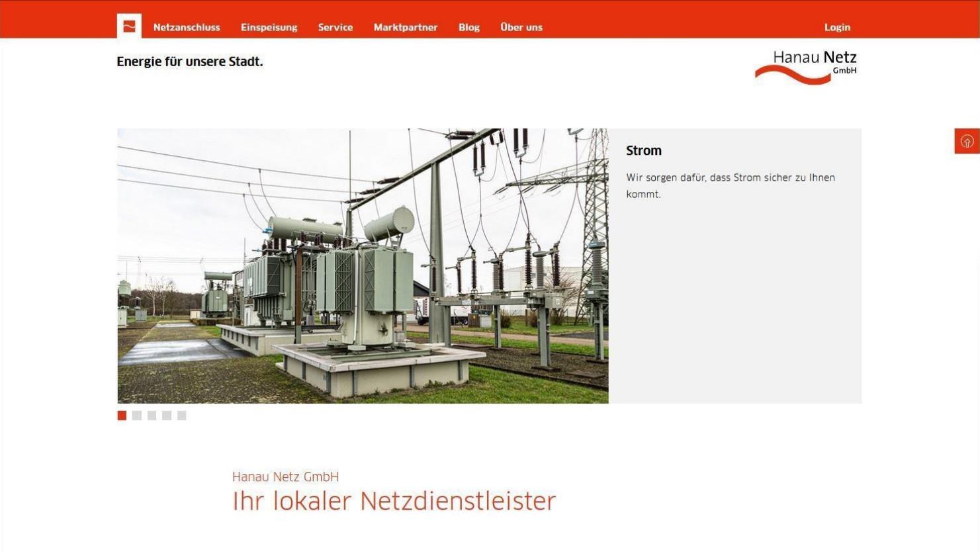This screenshot has height=552, width=980.
Task: Switch to the fifth slide indicator
Action: (x=182, y=416)
